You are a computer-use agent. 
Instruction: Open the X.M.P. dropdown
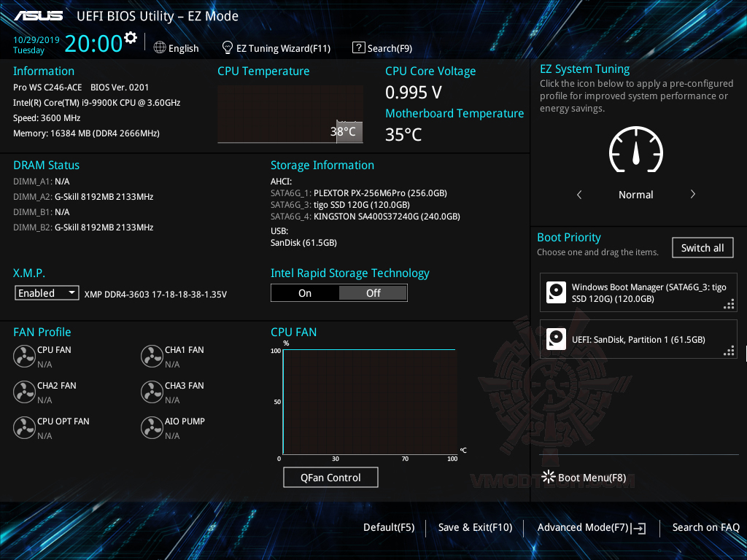coord(47,292)
